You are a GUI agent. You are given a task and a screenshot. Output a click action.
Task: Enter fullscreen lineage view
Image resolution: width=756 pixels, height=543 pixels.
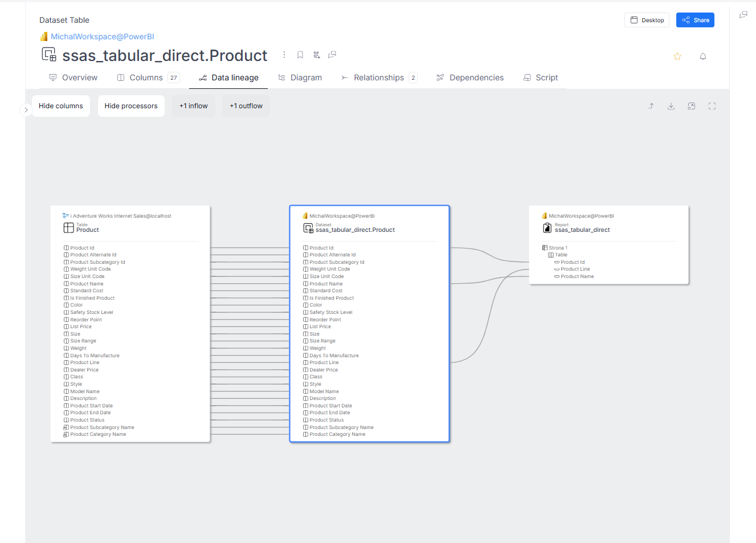712,106
